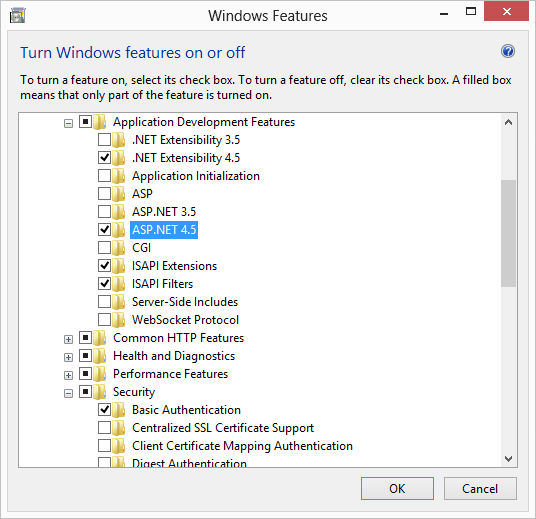Click the Health and Diagnostics folder icon
Screen dimensions: 536x519
100,356
